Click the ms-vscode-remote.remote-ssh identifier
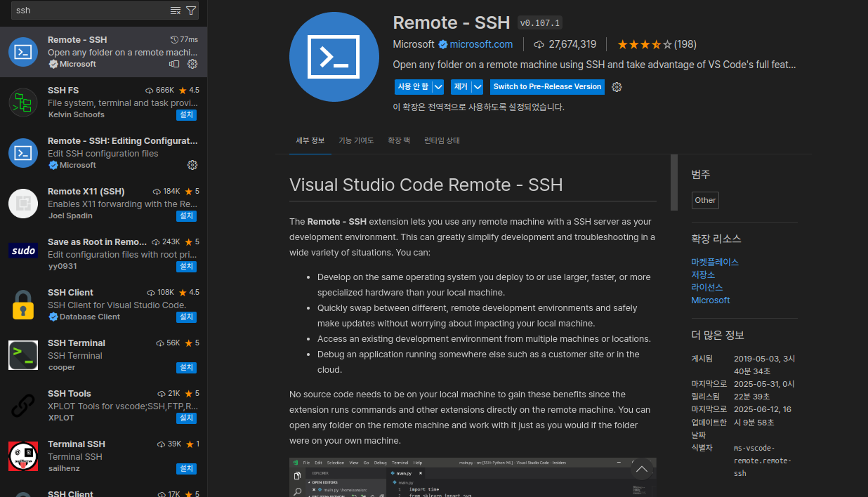The width and height of the screenshot is (868, 497). point(764,460)
